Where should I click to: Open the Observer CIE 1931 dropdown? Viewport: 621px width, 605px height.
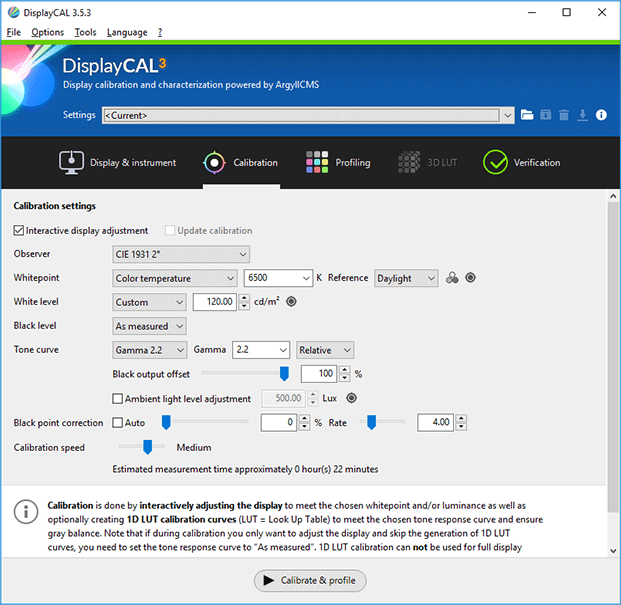click(181, 254)
